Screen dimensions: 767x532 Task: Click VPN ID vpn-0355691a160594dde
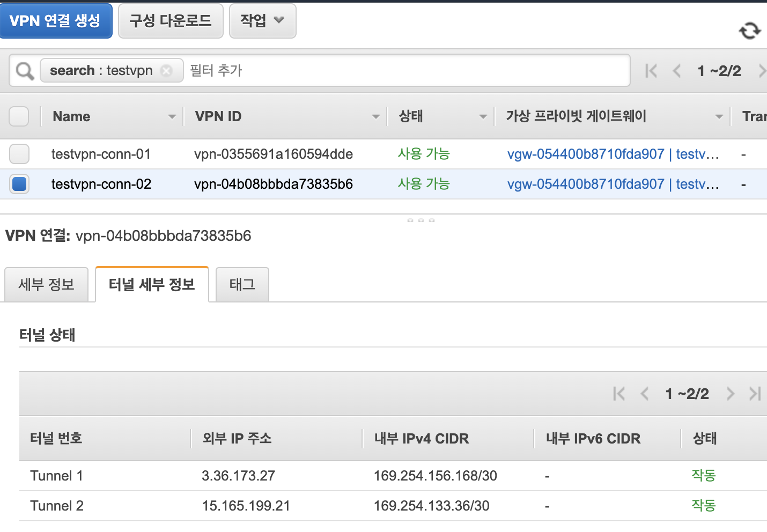point(274,154)
